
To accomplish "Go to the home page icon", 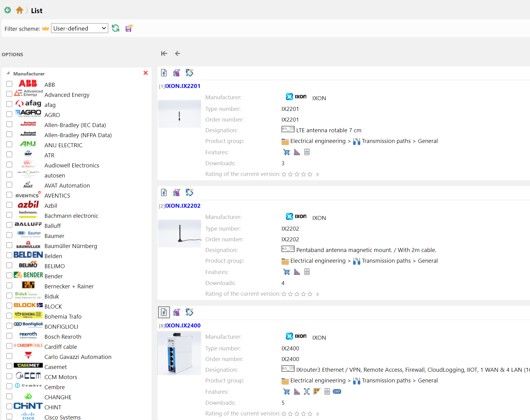I will coord(20,10).
